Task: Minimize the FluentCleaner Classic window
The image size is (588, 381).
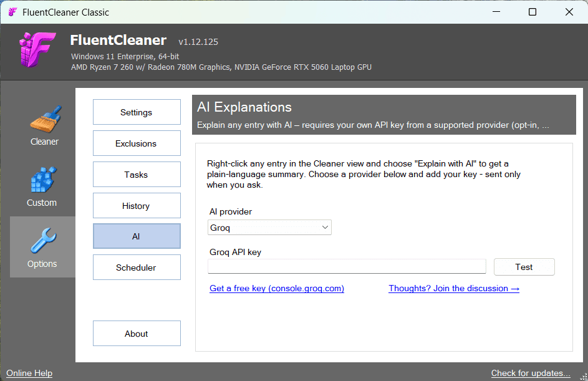Action: (496, 12)
